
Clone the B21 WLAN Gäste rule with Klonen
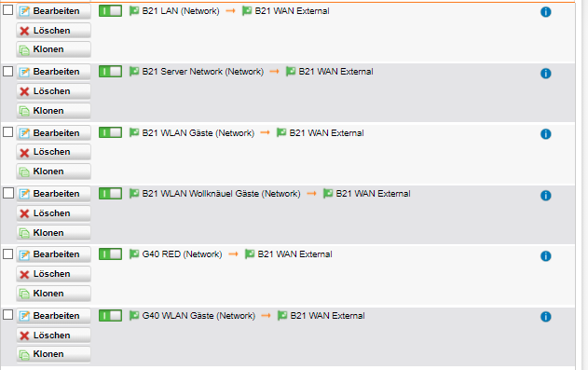coord(53,171)
